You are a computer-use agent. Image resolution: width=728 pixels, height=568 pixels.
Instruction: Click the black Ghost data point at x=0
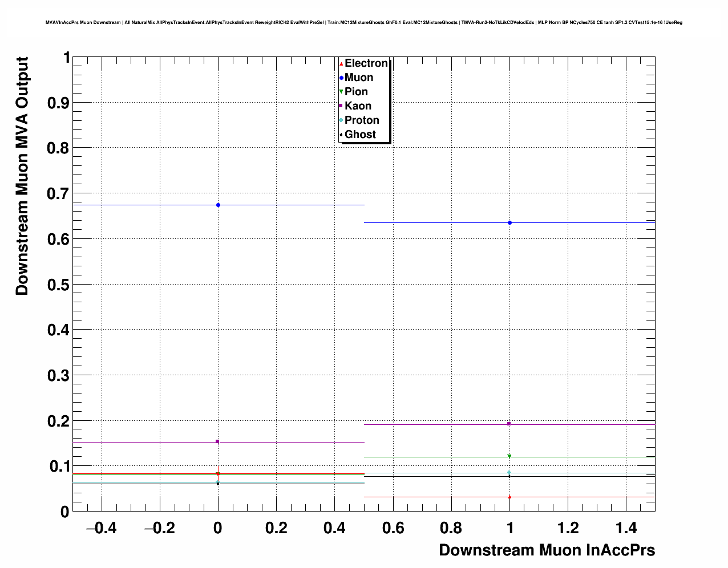tap(218, 484)
